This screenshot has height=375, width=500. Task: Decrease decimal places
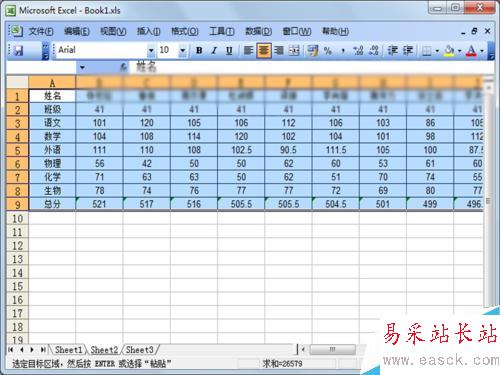click(x=374, y=51)
